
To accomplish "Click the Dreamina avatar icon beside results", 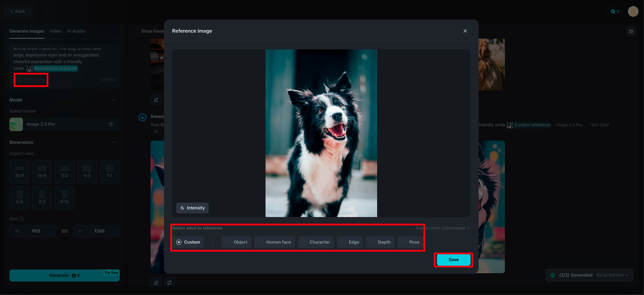I will [143, 117].
